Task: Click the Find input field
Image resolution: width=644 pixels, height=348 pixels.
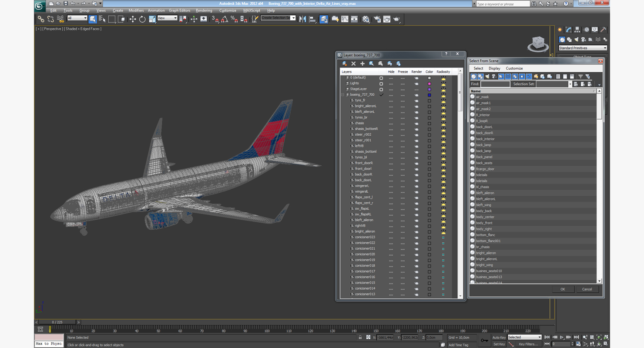Action: tap(495, 84)
